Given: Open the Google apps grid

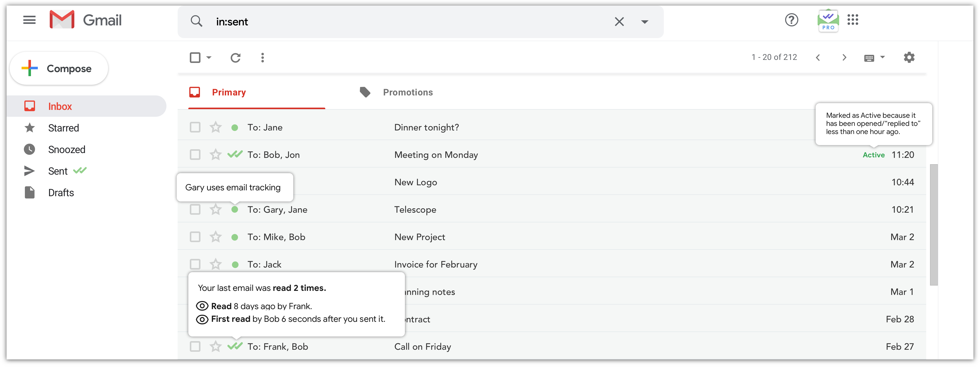Looking at the screenshot, I should [x=853, y=20].
